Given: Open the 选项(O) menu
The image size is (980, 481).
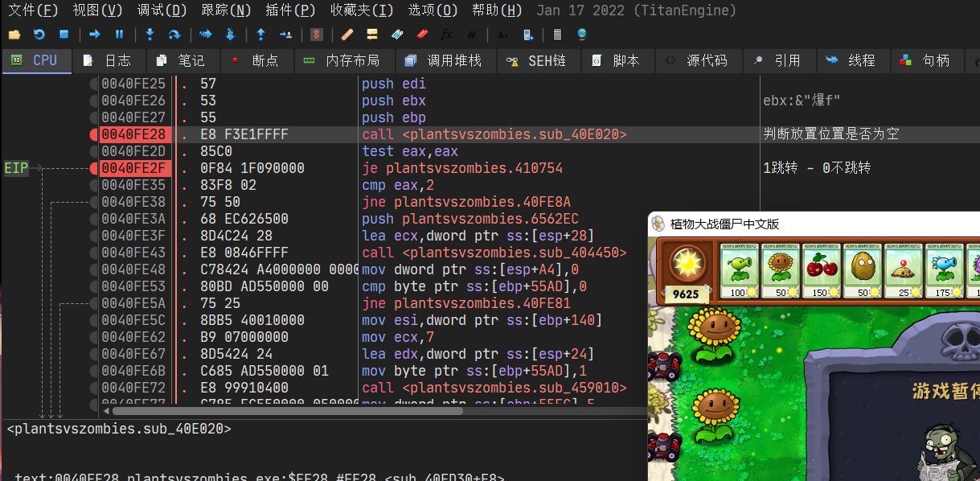Looking at the screenshot, I should pos(433,10).
